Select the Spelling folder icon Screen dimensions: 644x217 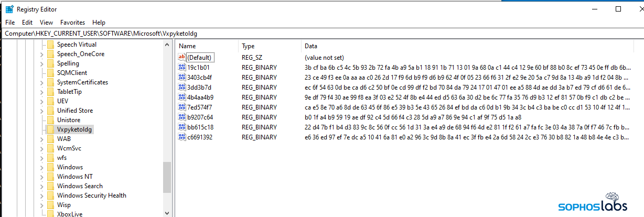[x=50, y=63]
